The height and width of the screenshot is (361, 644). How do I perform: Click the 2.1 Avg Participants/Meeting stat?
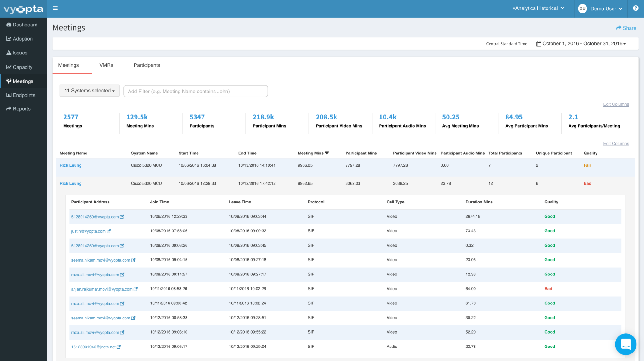(x=594, y=121)
